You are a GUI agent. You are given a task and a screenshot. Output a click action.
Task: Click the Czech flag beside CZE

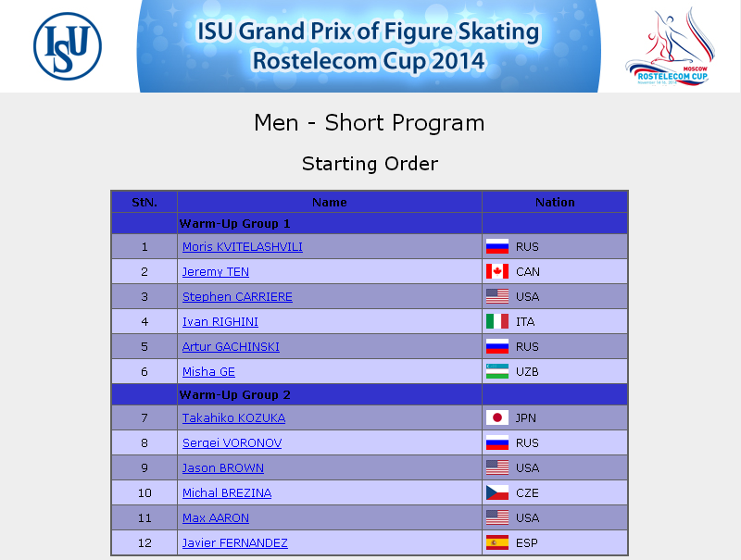point(497,493)
